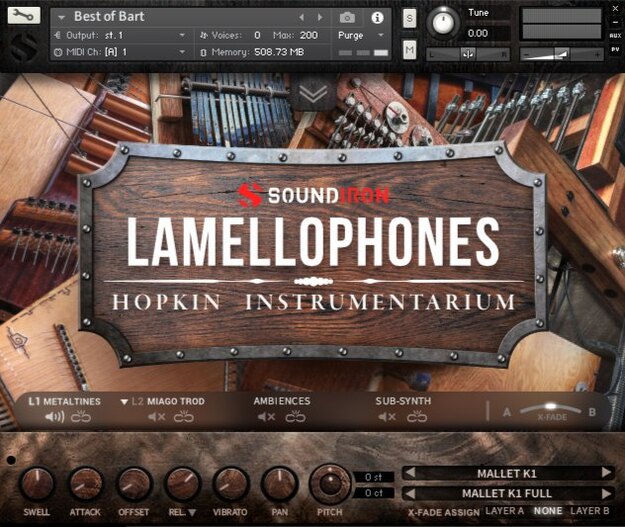
Task: Open the L2 Miago Trod dropdown arrow
Action: [x=124, y=402]
